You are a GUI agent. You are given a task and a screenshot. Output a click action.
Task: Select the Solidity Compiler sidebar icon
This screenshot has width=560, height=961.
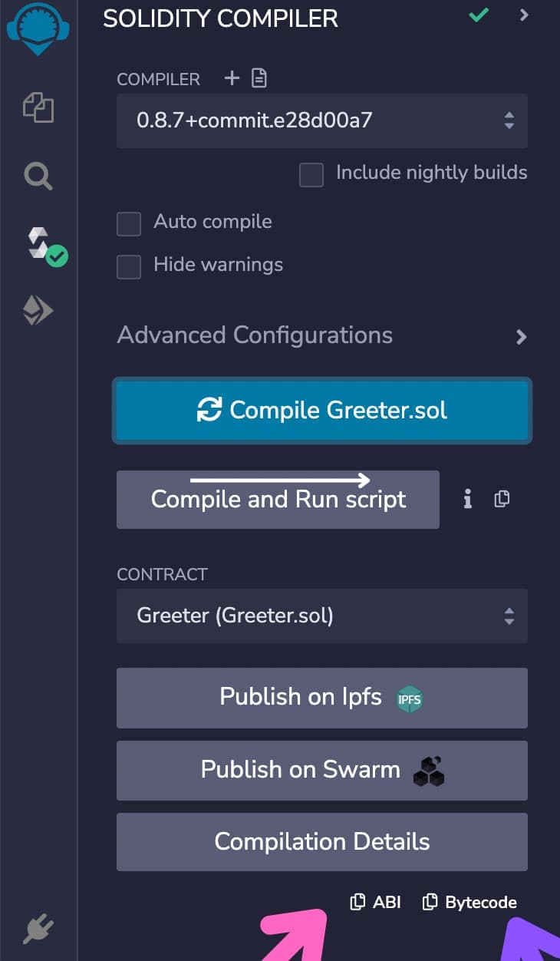pos(38,243)
